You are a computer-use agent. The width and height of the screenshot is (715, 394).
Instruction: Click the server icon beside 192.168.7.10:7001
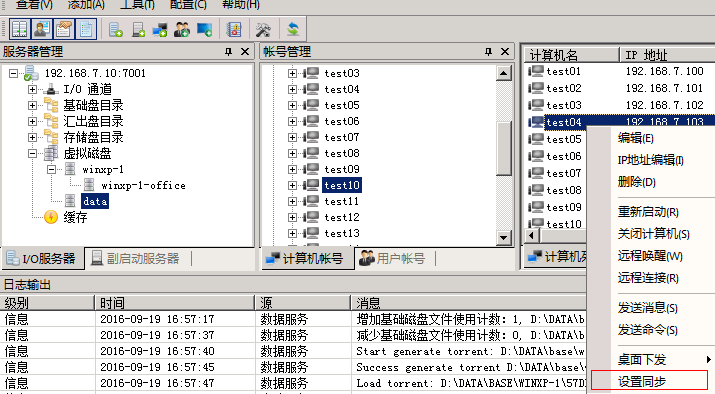tap(31, 73)
